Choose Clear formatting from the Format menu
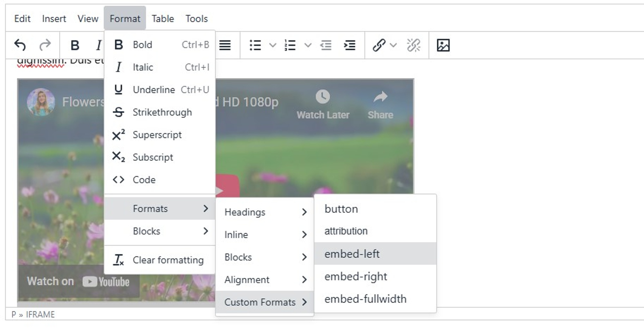This screenshot has width=644, height=328. (x=168, y=260)
